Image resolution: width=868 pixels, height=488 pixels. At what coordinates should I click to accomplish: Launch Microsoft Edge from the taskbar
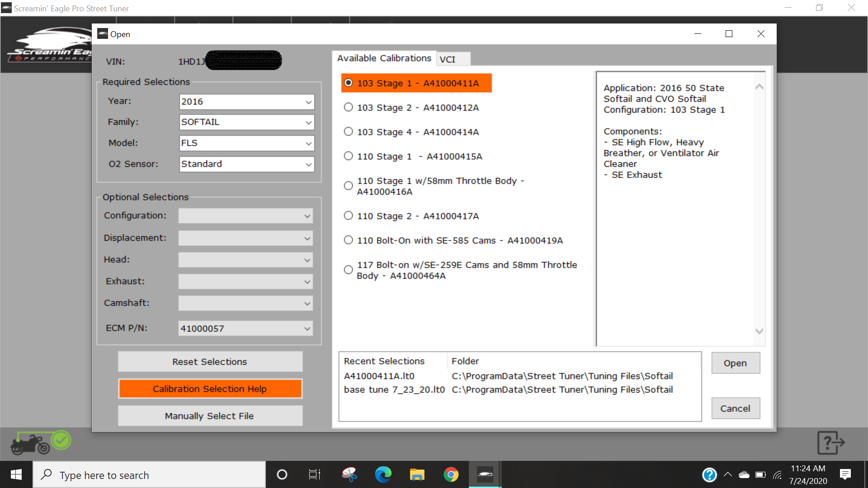(x=383, y=474)
